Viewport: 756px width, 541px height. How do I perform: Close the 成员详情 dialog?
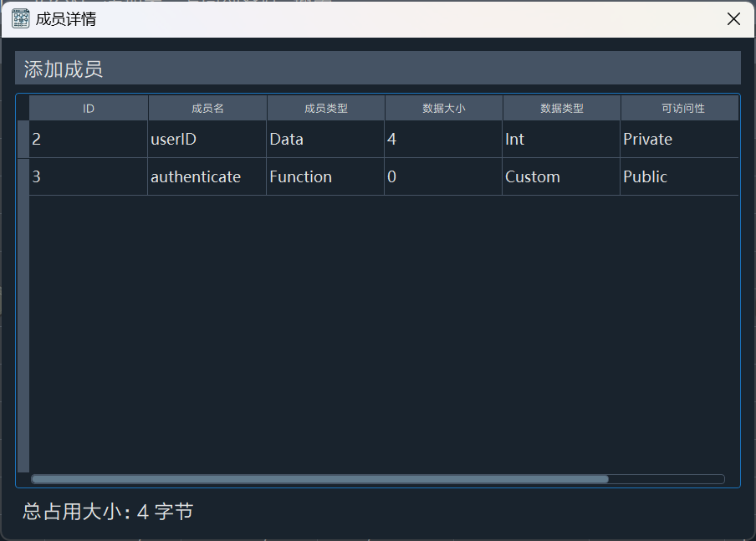pyautogui.click(x=733, y=19)
